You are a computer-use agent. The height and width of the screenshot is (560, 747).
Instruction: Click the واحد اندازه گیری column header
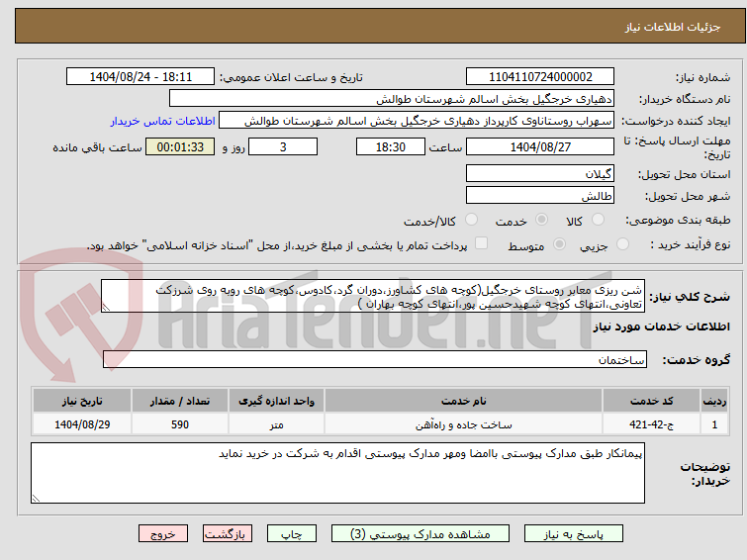pyautogui.click(x=276, y=401)
